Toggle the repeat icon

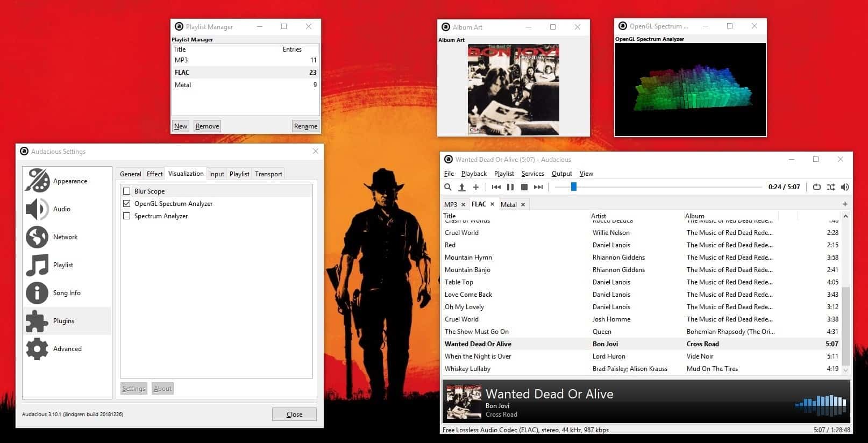[816, 187]
